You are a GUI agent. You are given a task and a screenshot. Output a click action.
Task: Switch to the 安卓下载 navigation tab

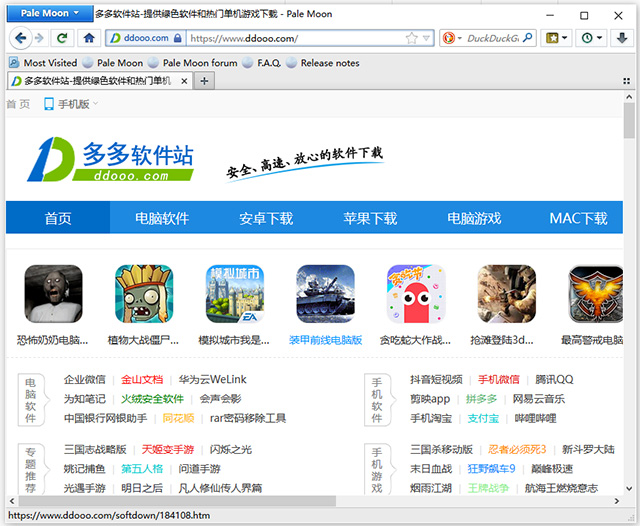pyautogui.click(x=266, y=218)
